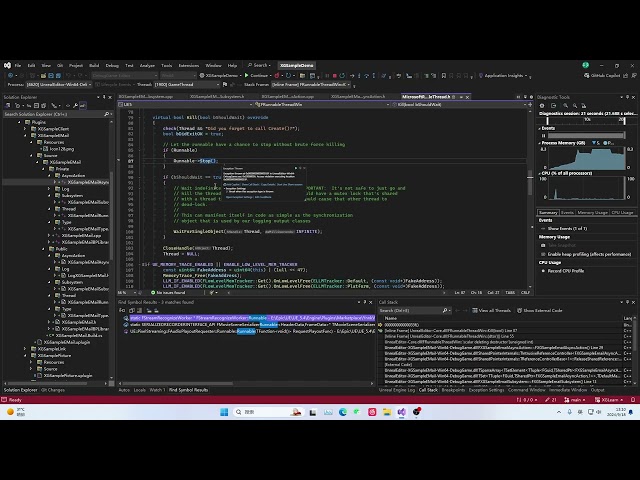Toggle Record CPU Profile option

(562, 271)
